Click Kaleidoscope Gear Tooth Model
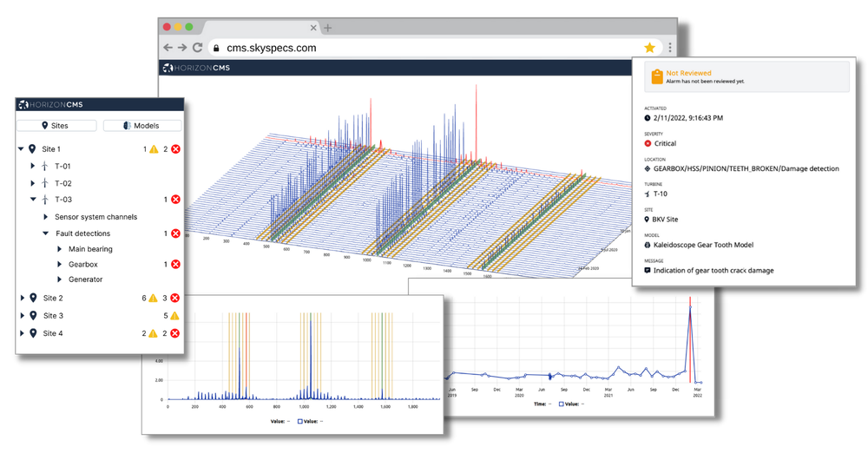Viewport: 868px width, 460px height. coord(703,245)
